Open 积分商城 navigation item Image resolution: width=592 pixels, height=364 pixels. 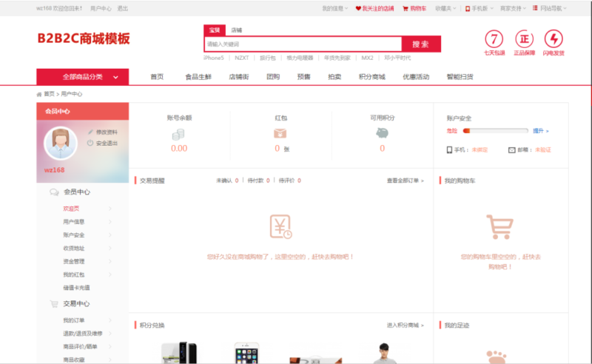click(372, 77)
